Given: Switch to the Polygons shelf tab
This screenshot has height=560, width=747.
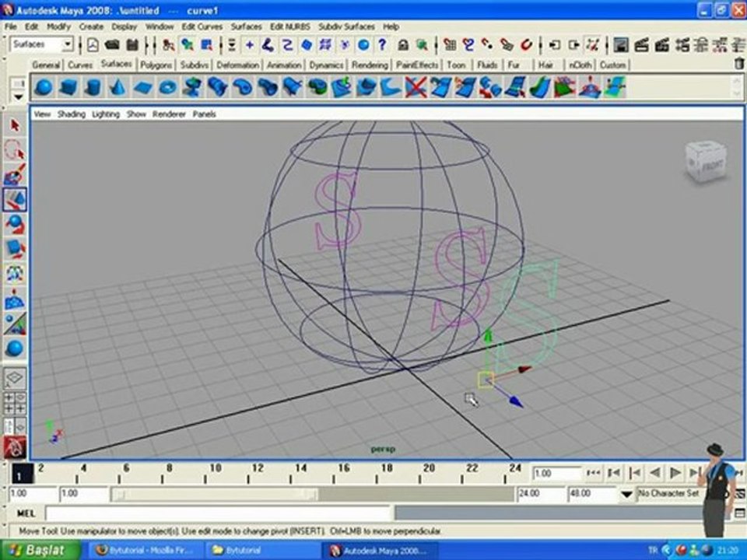Looking at the screenshot, I should pyautogui.click(x=155, y=65).
